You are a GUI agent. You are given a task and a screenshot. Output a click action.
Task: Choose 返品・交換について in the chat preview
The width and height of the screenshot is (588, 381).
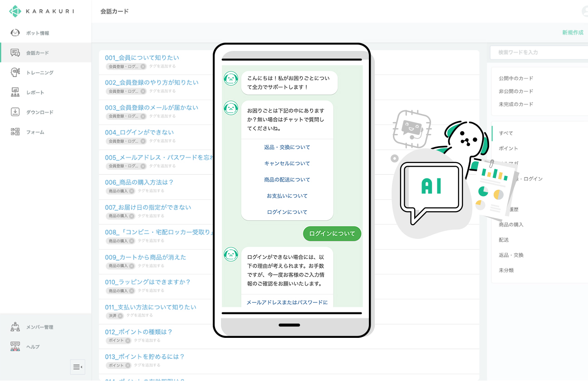click(x=287, y=148)
